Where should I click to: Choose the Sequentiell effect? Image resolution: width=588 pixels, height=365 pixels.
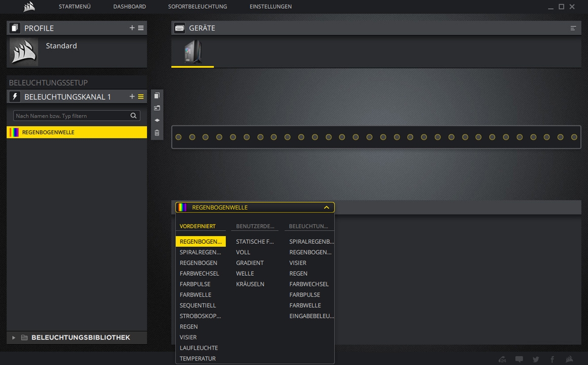point(198,305)
